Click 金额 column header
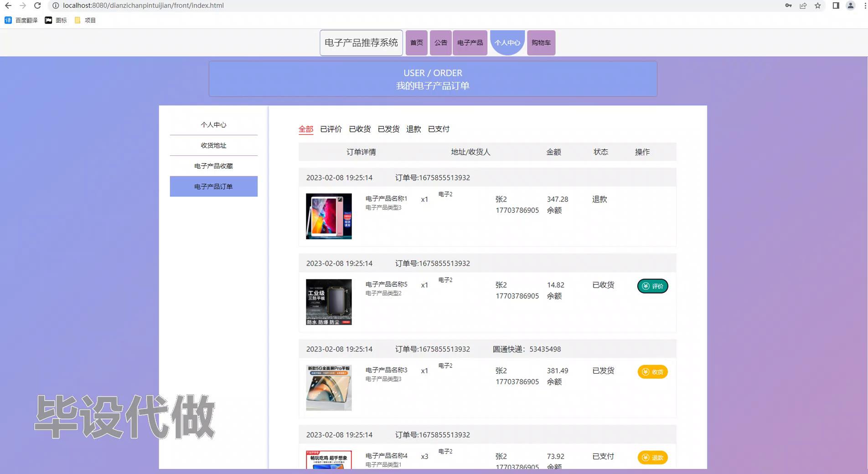 [x=553, y=152]
